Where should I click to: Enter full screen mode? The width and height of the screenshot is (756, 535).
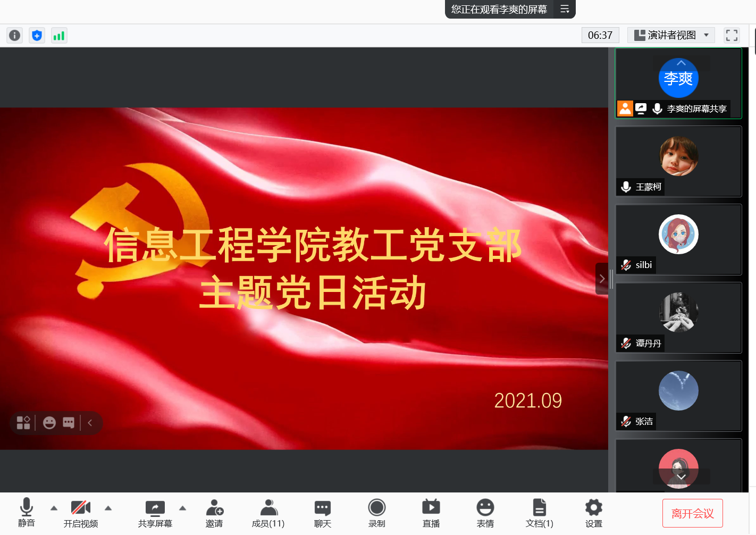pyautogui.click(x=732, y=35)
